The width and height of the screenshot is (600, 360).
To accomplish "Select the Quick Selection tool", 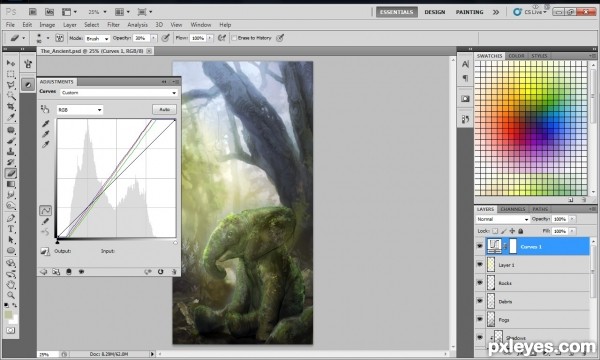I will pos(11,95).
